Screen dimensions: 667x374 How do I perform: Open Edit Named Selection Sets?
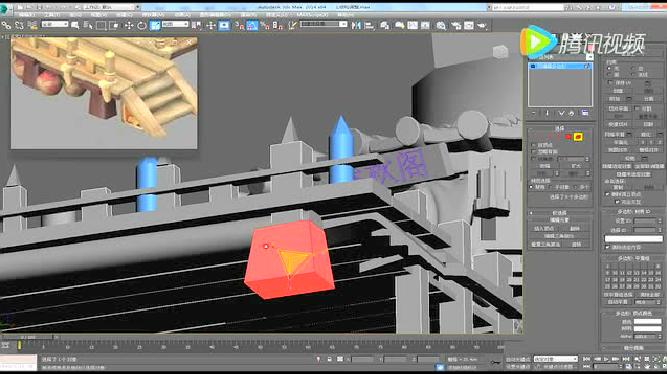(292, 26)
